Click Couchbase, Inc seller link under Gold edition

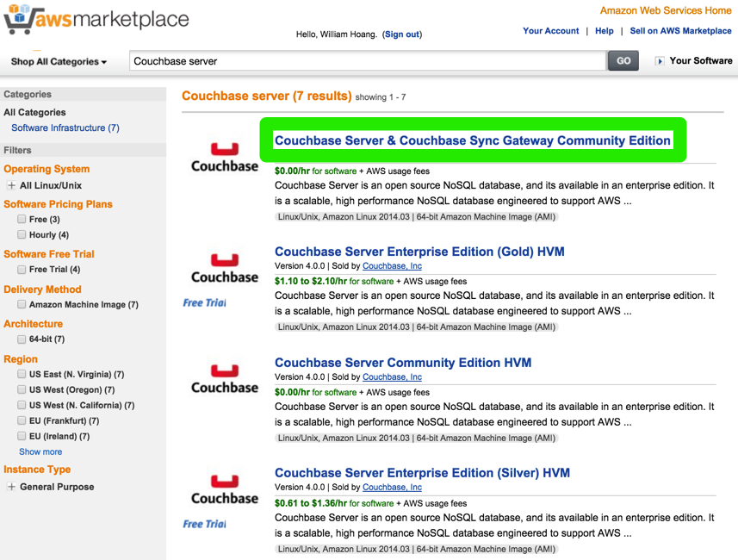click(392, 266)
